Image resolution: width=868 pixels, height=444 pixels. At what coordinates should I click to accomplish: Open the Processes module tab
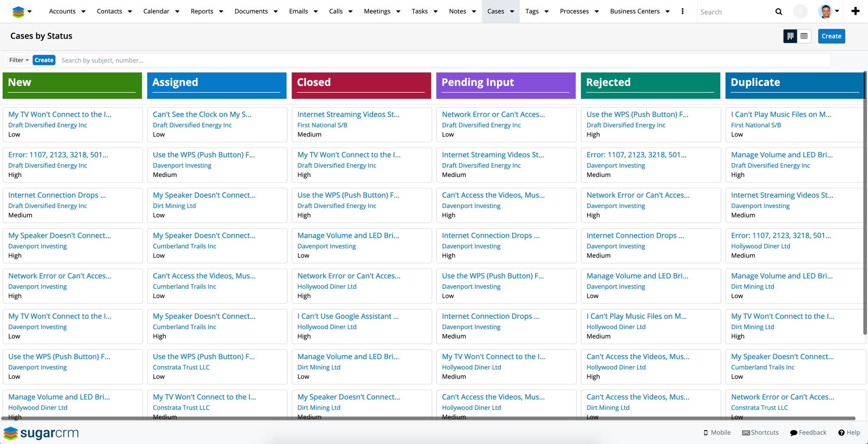[574, 11]
